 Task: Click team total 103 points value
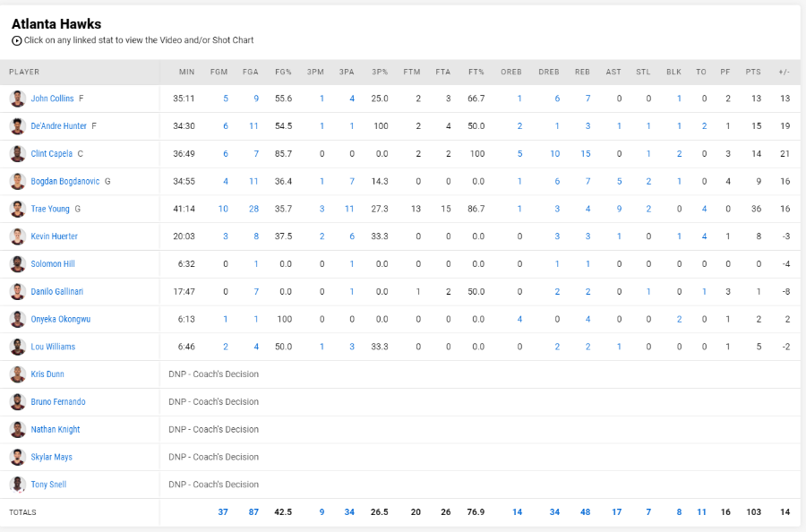pos(753,512)
